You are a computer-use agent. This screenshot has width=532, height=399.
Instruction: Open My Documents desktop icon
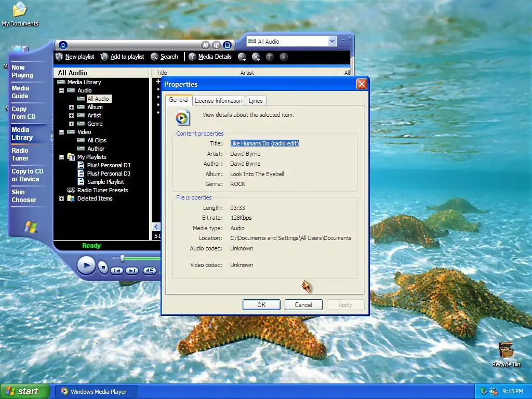tap(20, 14)
